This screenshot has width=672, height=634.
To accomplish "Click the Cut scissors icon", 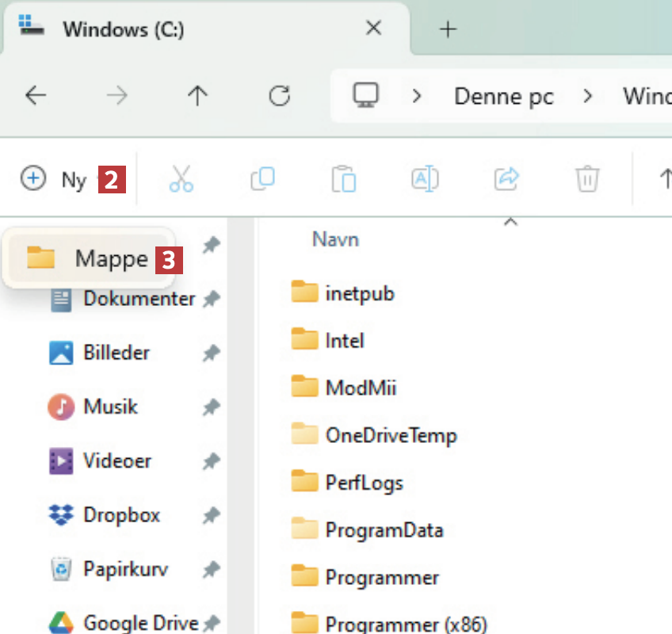I will click(x=181, y=179).
